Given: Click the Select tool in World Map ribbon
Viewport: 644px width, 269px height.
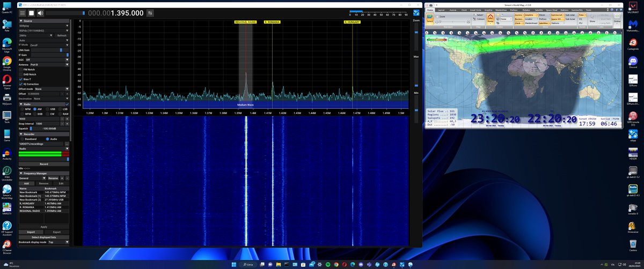Looking at the screenshot, I should (429, 19).
